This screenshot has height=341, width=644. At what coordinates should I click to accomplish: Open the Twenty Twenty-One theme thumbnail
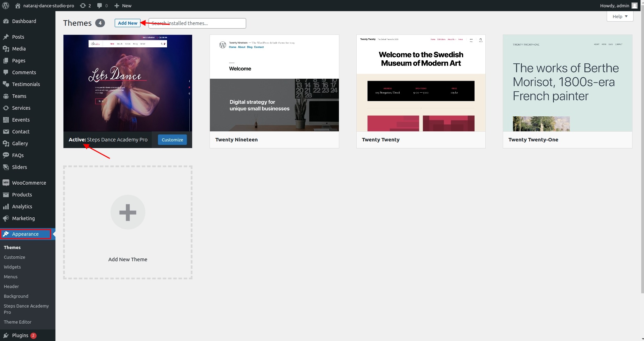[x=567, y=83]
